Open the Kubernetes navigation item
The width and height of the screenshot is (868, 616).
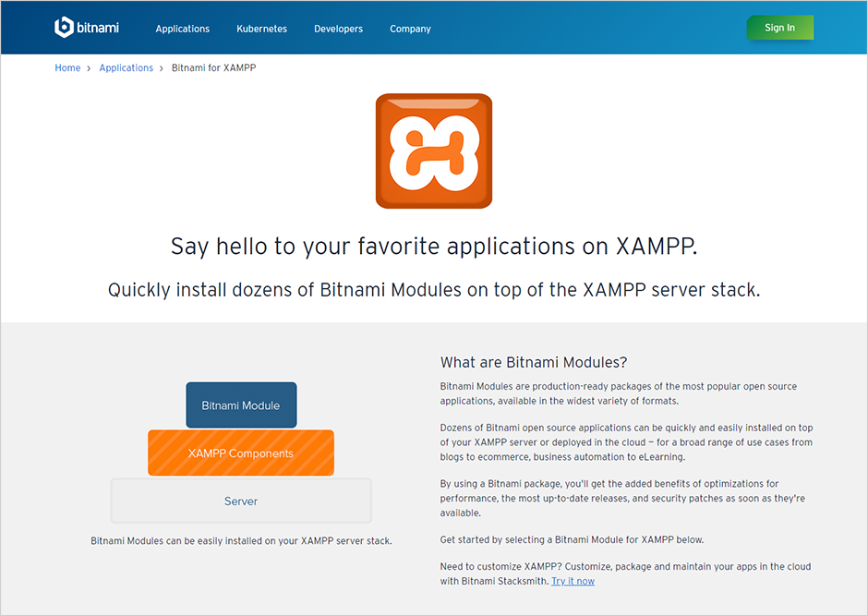click(x=261, y=29)
